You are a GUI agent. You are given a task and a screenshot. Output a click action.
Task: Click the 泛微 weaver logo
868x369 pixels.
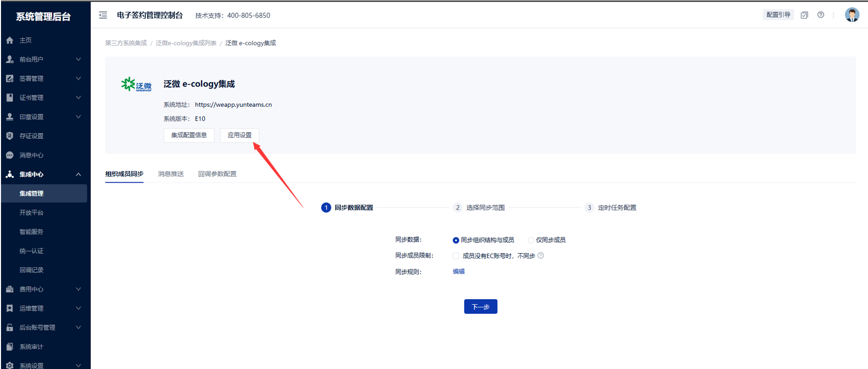coord(136,85)
